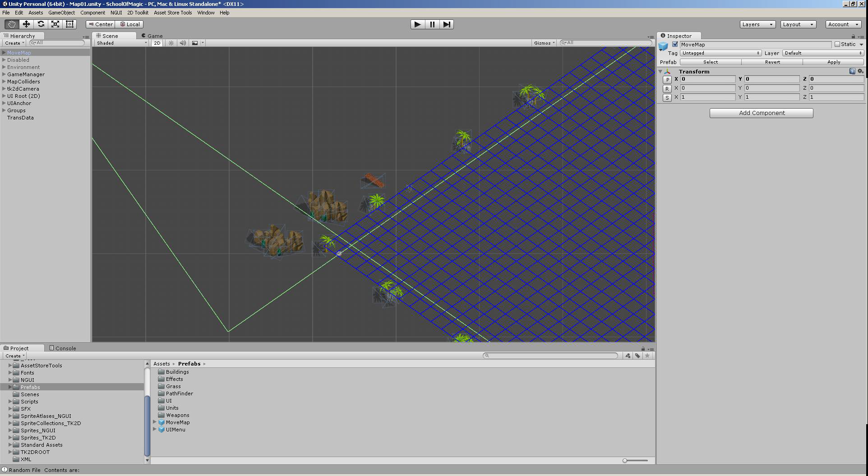
Task: Toggle scene effects image icon
Action: coord(195,43)
